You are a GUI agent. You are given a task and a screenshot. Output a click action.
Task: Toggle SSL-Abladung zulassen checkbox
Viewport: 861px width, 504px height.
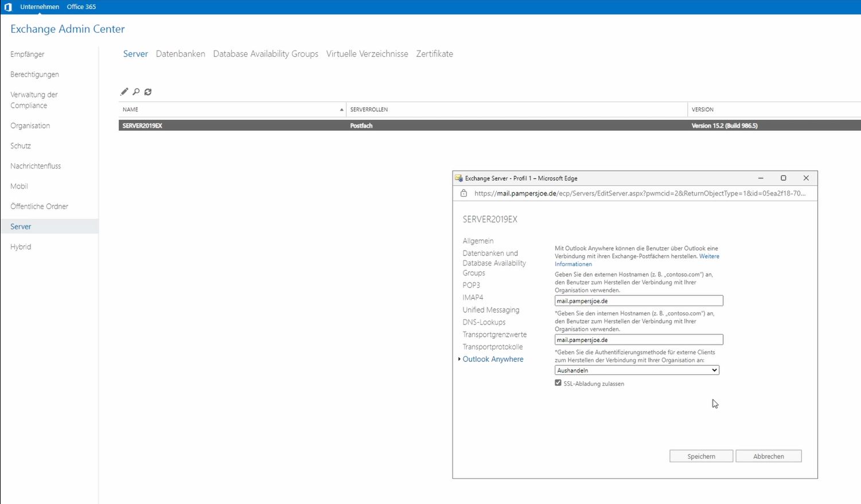tap(558, 383)
